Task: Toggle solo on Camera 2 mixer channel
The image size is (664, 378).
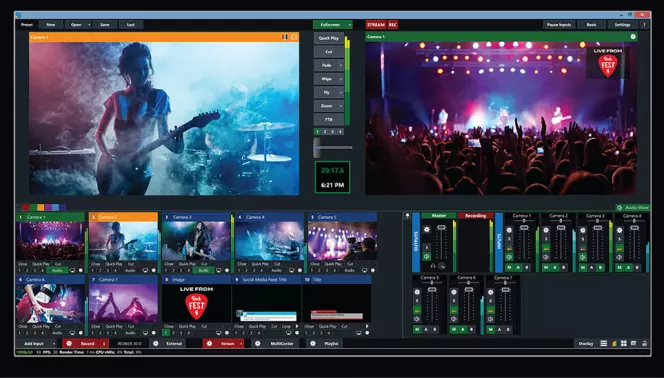Action: 546,239
